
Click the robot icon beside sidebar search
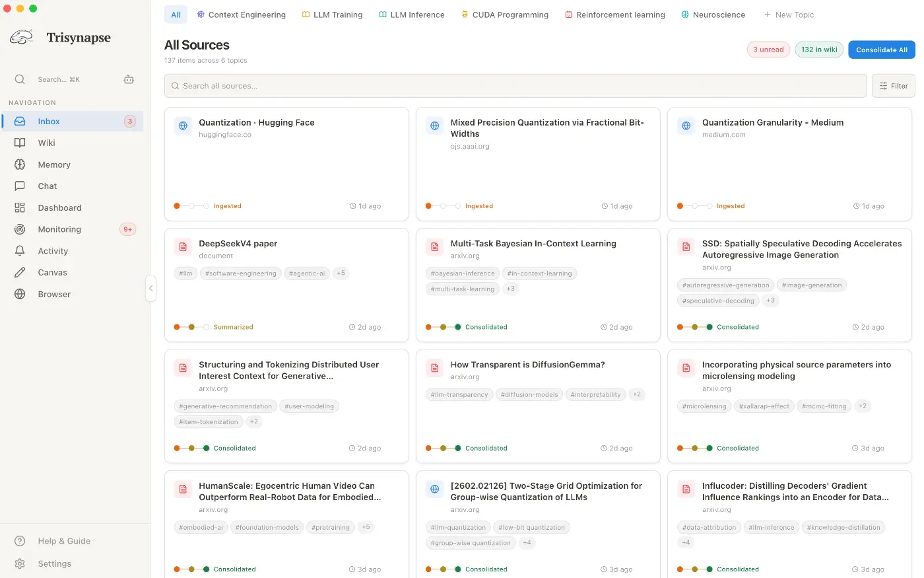[x=129, y=79]
